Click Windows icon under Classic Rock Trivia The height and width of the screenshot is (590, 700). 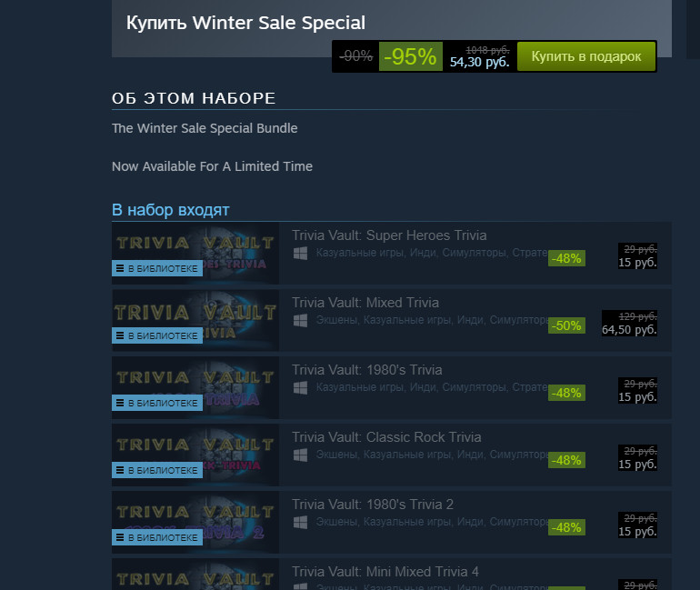tap(300, 455)
